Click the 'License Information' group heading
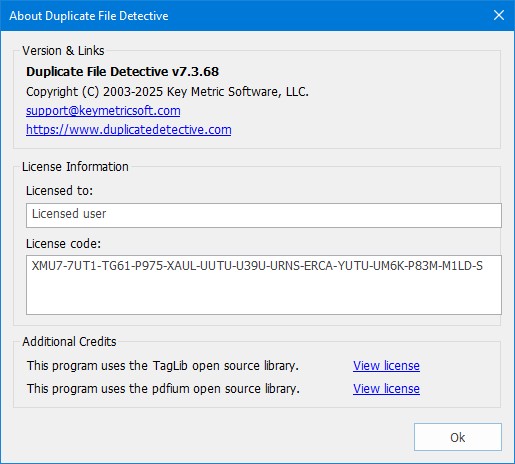 click(x=75, y=166)
